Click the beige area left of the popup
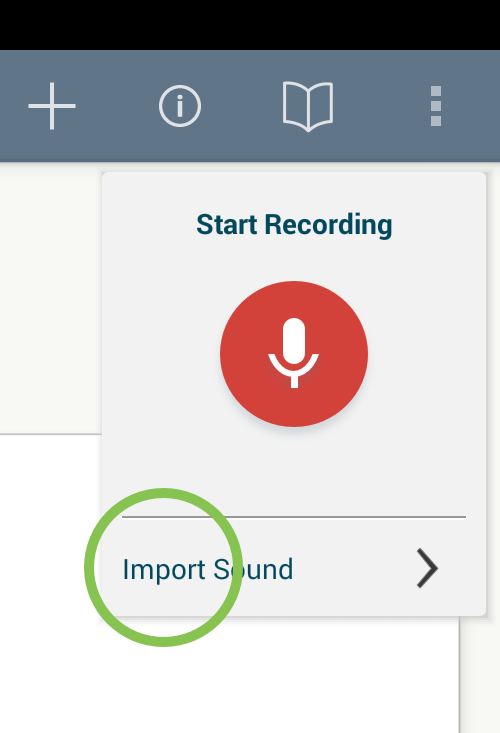This screenshot has width=500, height=733. click(x=50, y=299)
